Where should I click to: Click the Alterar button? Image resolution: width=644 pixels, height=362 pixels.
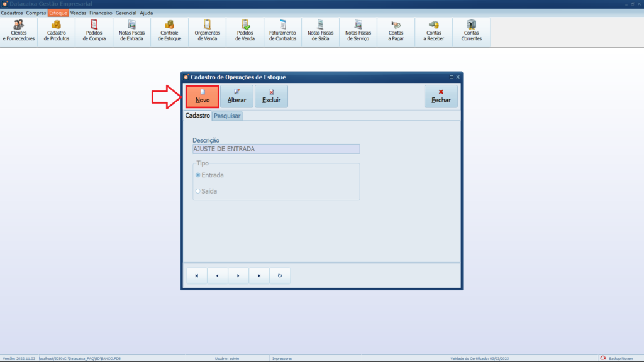(236, 96)
